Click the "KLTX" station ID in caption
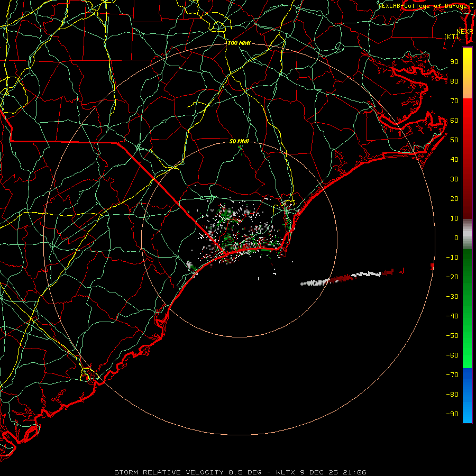 tap(286, 472)
